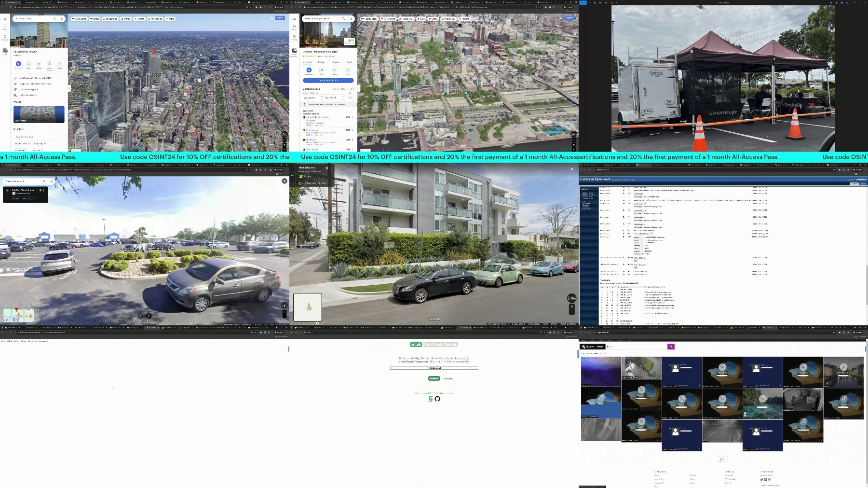Click Pegman map thumbnail in Los Angeles Street View
This screenshot has width=868, height=488.
click(308, 307)
